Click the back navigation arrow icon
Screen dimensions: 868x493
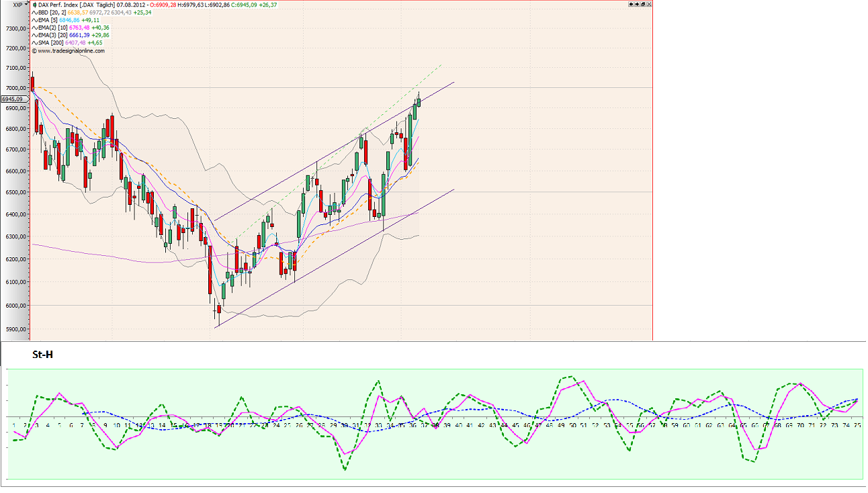[x=631, y=4]
